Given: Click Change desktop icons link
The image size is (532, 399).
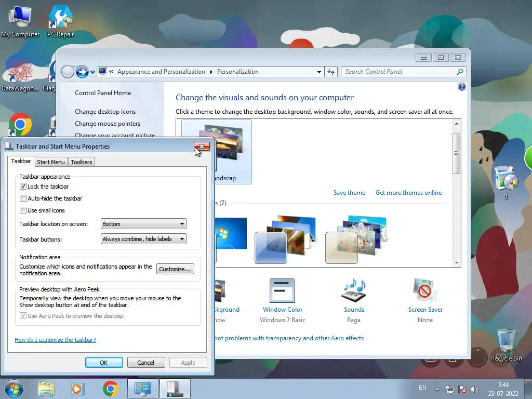Looking at the screenshot, I should click(x=105, y=112).
